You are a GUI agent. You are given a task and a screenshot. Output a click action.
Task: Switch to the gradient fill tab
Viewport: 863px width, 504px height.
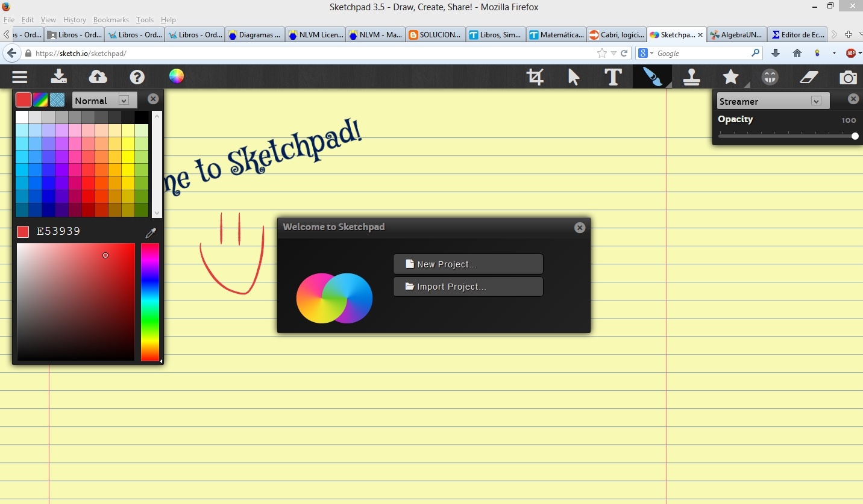click(40, 99)
